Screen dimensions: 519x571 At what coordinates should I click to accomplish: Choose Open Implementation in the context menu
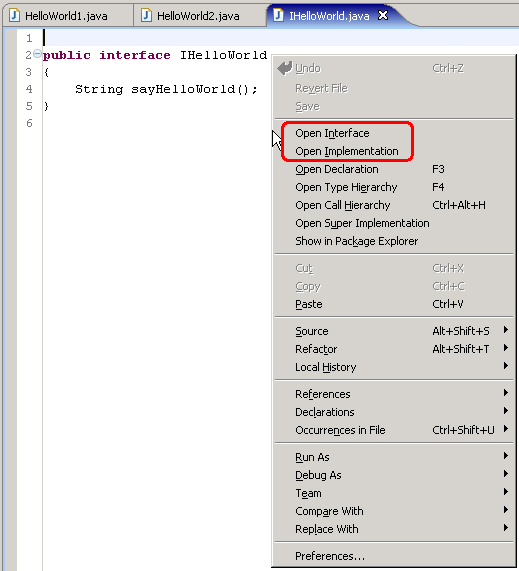pyautogui.click(x=347, y=151)
